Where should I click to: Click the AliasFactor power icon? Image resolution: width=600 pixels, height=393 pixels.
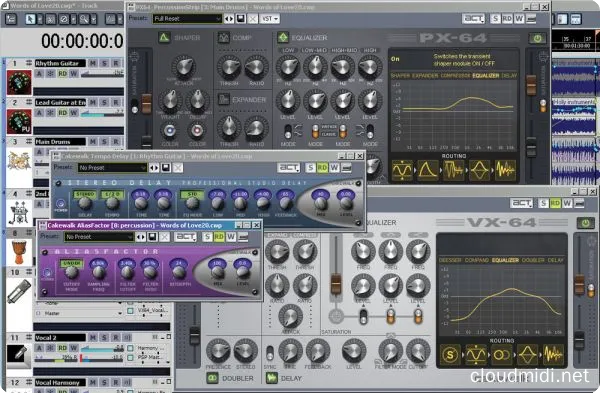point(47,273)
